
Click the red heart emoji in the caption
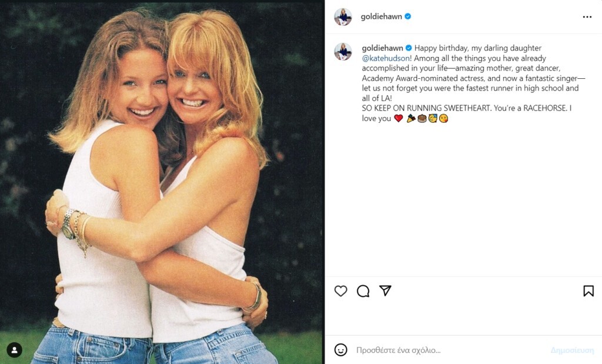399,119
